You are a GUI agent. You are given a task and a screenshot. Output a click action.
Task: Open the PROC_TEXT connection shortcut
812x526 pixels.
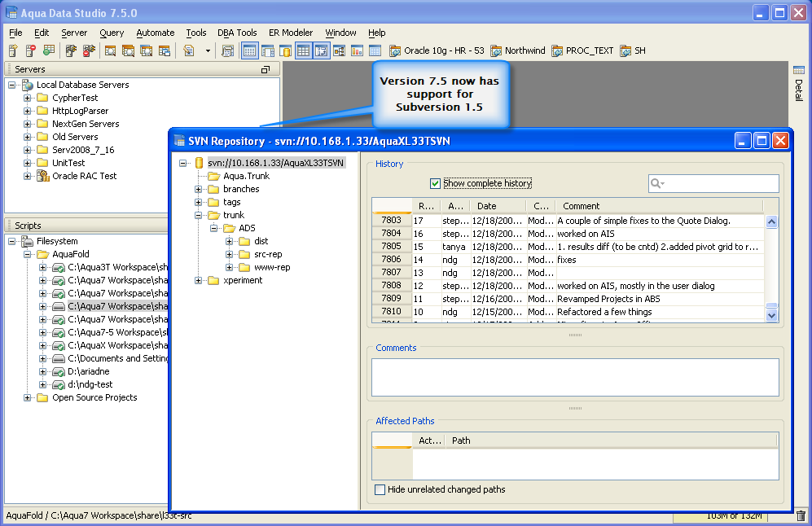coord(582,50)
